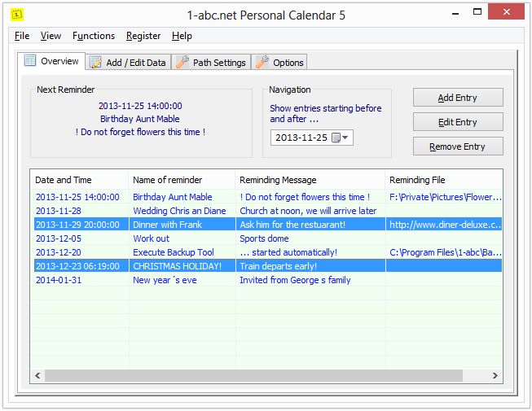Click the http://www.diner-deluxe file cell
Image resolution: width=532 pixels, height=411 pixels.
(x=445, y=225)
